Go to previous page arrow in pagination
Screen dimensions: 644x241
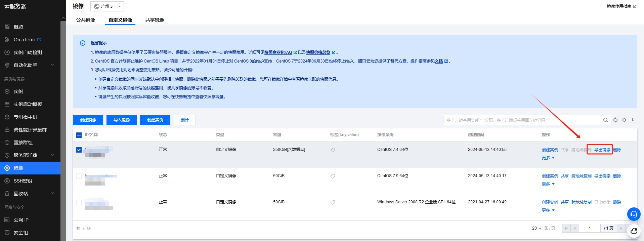point(575,228)
